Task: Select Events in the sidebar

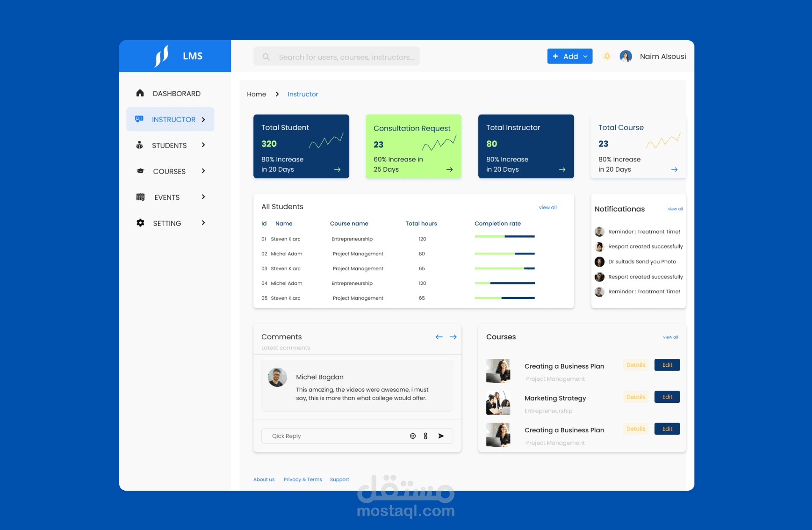Action: point(167,197)
